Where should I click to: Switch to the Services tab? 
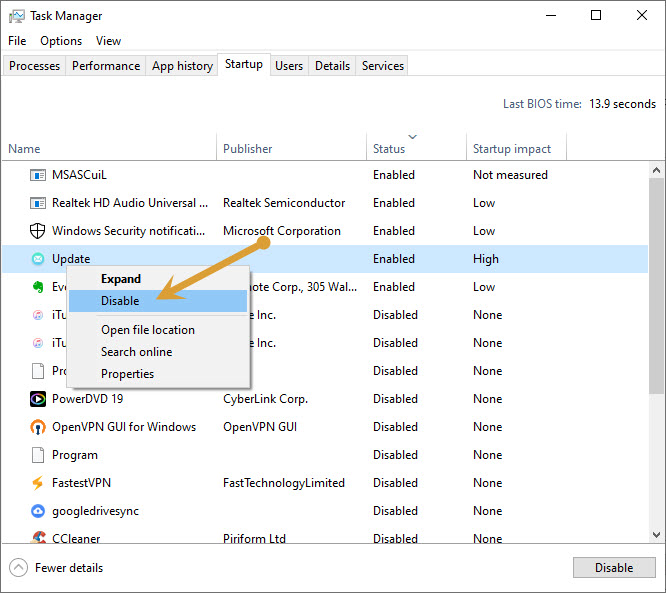383,66
